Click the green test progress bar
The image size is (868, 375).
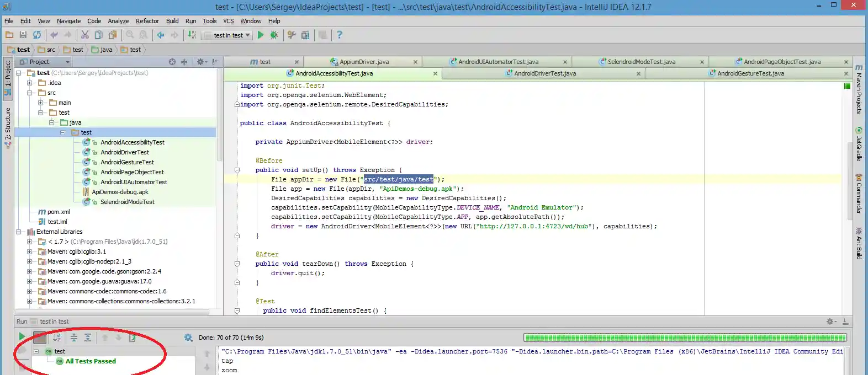(x=685, y=337)
